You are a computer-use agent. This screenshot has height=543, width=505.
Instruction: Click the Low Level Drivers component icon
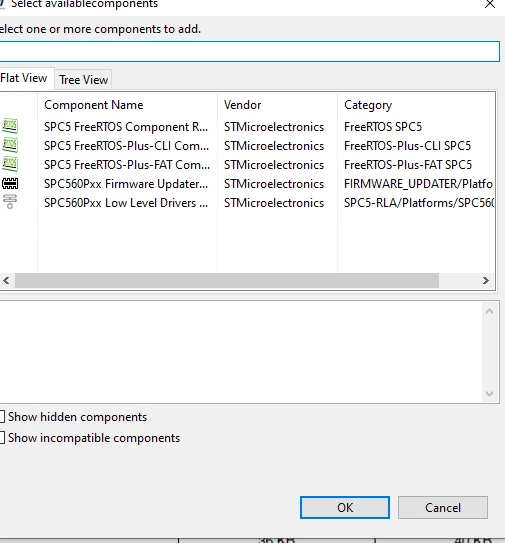(10, 202)
